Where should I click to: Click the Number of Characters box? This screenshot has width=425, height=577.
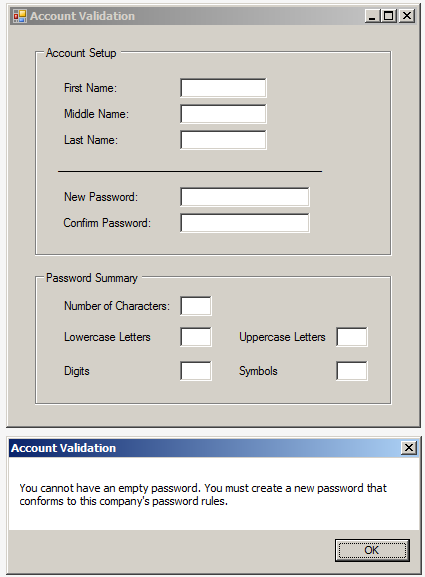196,306
